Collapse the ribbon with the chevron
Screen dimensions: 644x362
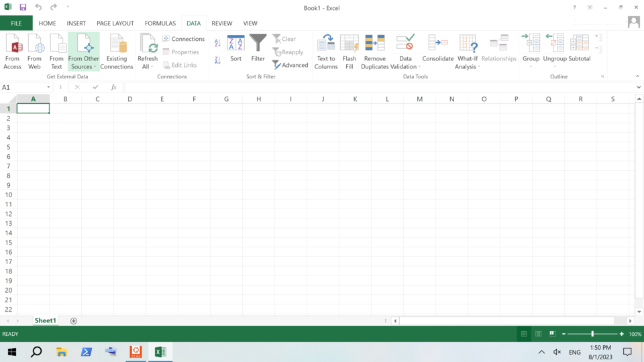[x=637, y=76]
